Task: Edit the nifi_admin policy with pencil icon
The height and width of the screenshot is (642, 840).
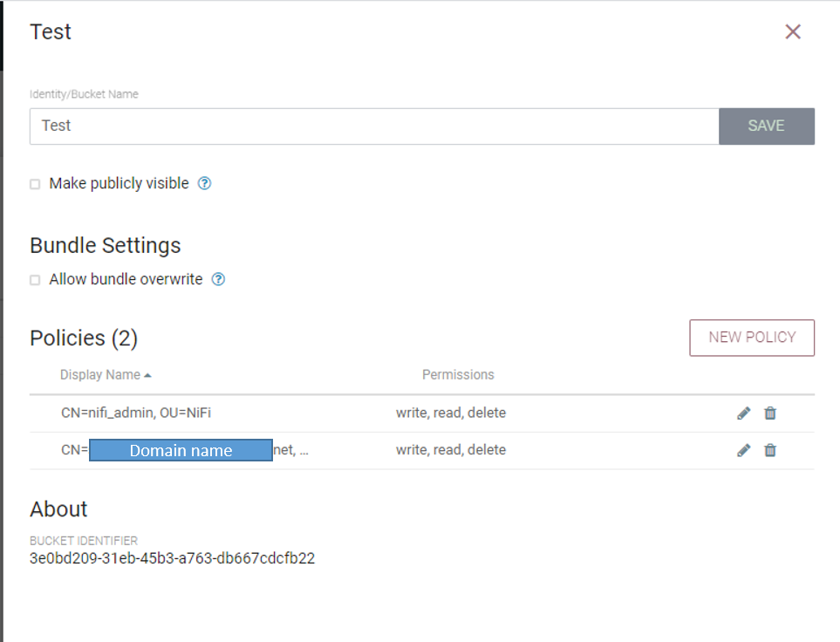Action: (743, 413)
